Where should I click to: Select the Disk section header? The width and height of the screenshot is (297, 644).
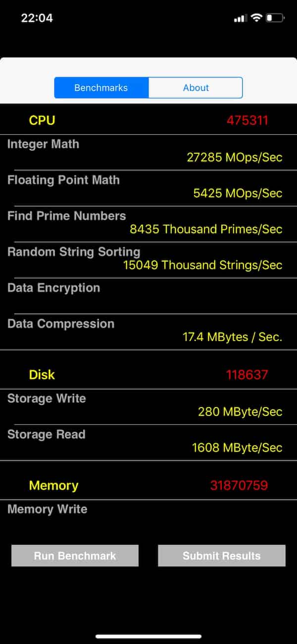click(x=42, y=374)
